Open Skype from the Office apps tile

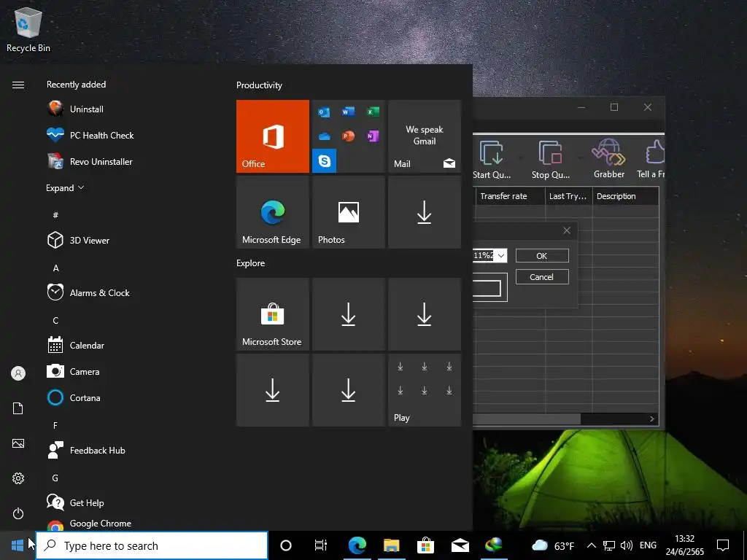pos(325,161)
